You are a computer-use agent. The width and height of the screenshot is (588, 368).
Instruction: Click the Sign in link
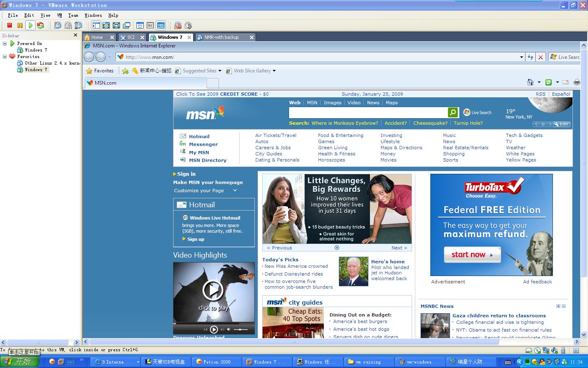pos(186,174)
